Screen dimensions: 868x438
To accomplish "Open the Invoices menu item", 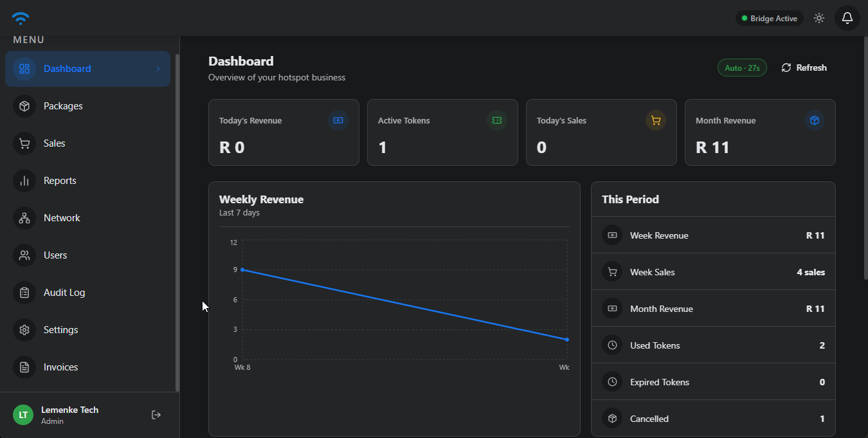I will (60, 367).
